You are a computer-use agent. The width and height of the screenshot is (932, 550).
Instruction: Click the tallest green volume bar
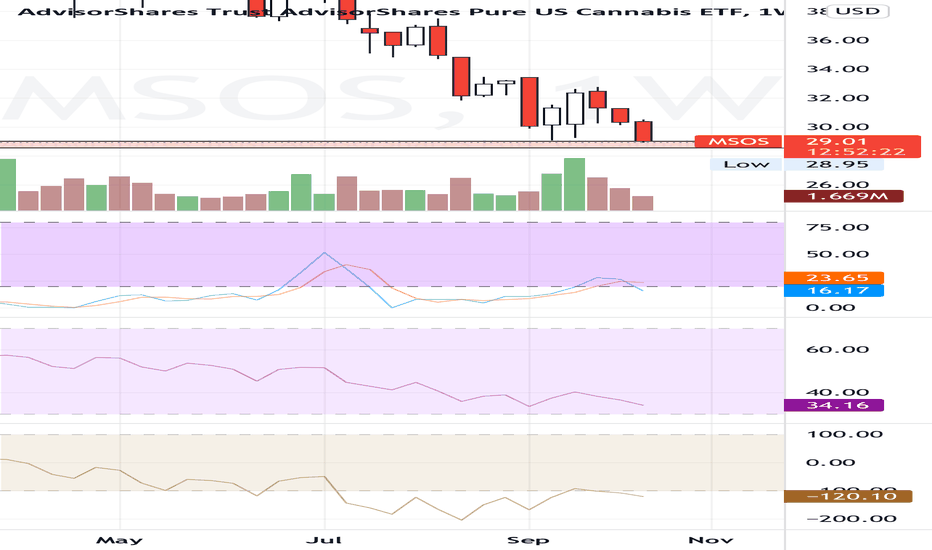pos(574,184)
